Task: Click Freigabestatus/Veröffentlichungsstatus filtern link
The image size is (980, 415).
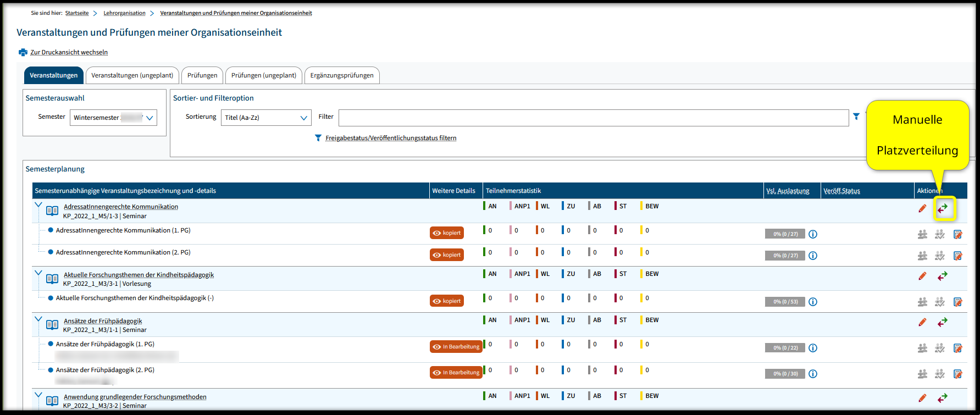Action: click(x=391, y=138)
